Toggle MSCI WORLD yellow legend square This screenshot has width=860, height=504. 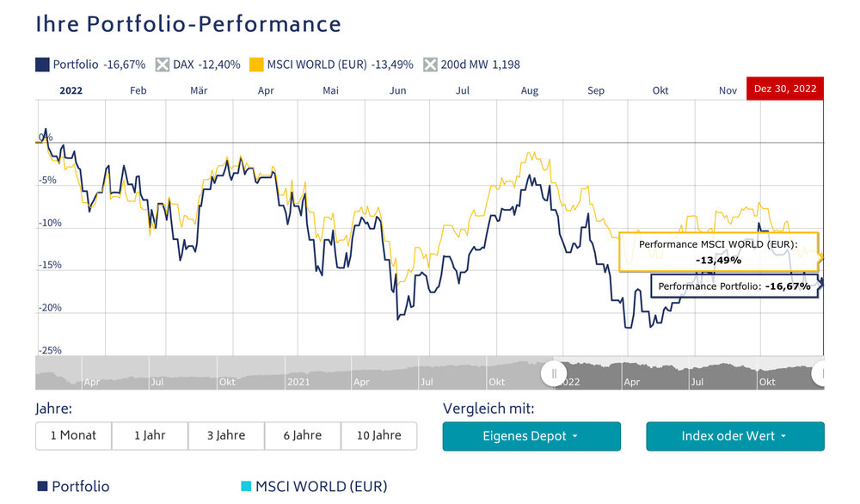pos(256,65)
